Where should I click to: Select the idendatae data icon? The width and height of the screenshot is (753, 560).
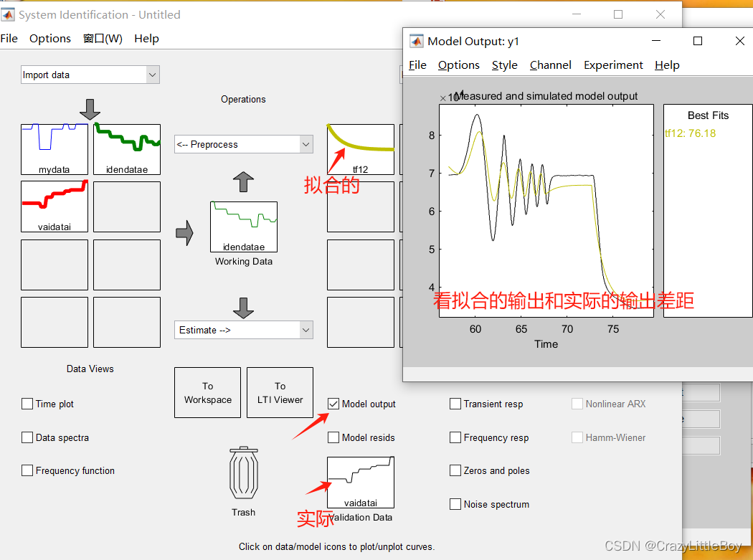(126, 148)
